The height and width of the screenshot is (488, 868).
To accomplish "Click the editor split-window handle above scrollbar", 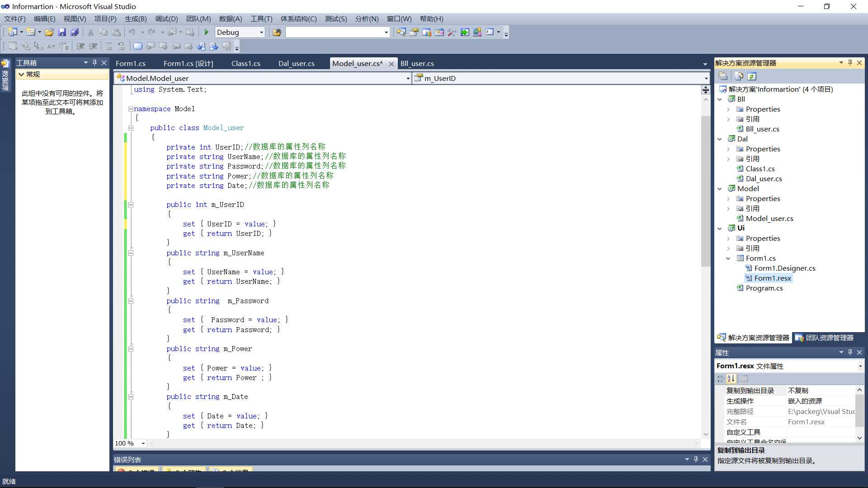I will coord(705,90).
